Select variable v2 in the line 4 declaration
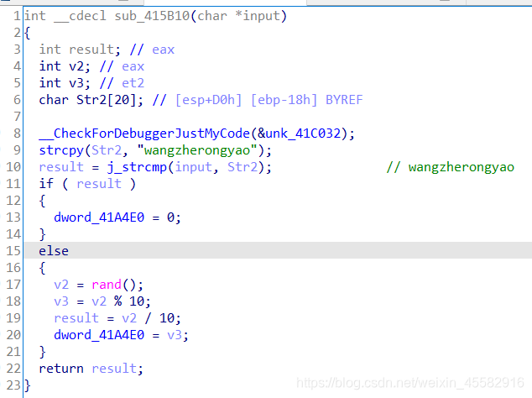Screen dimensions: 532x398 pyautogui.click(x=76, y=66)
